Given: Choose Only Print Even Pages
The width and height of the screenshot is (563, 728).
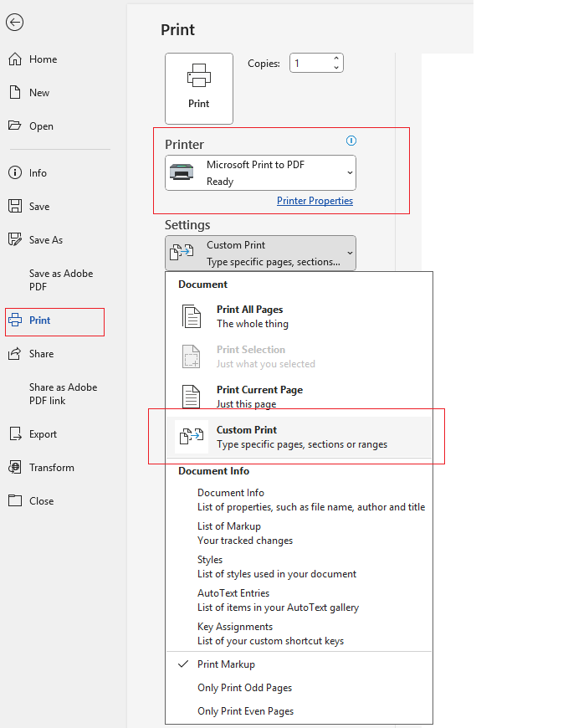Looking at the screenshot, I should (x=299, y=710).
